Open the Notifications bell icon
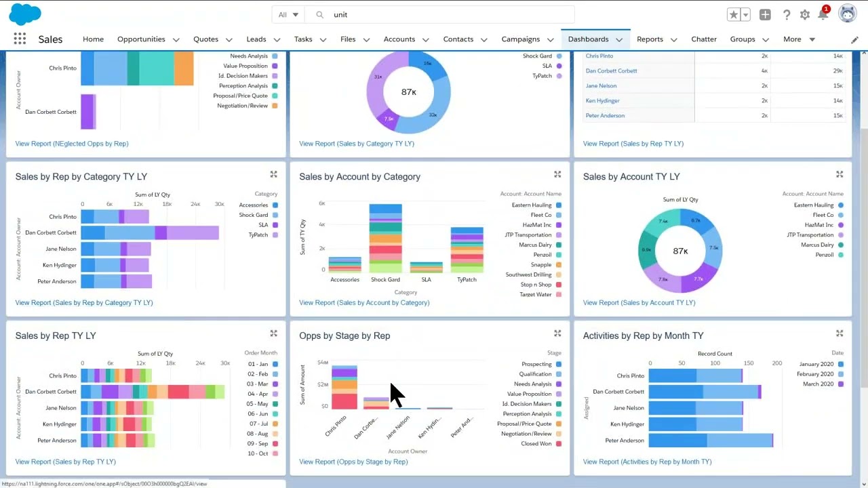Viewport: 868px width, 488px height. 823,14
